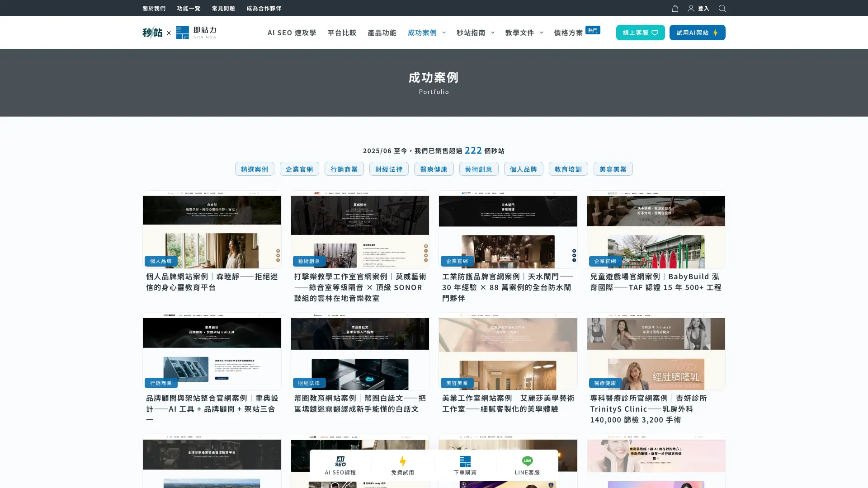Click the 兒童遊戲場官網案例 title
Screen dimensions: 868x488
(656, 282)
